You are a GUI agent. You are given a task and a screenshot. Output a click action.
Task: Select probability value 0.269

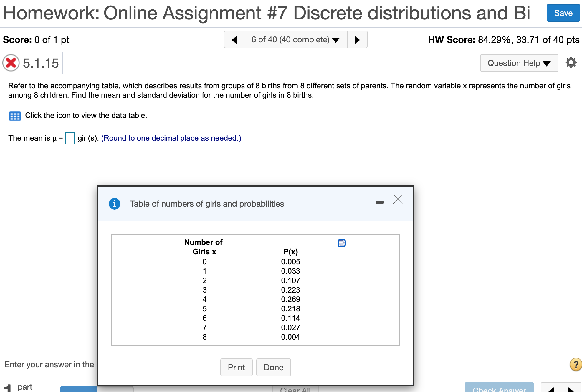click(290, 299)
